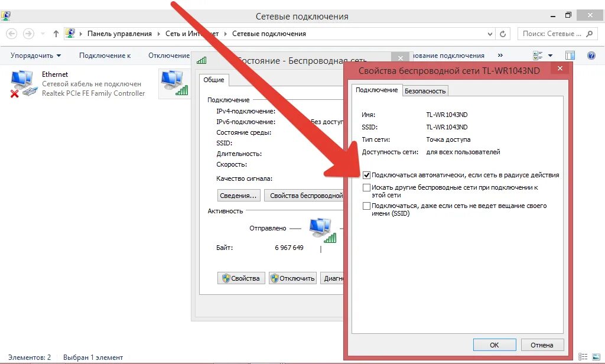Click the partially visible 'Диагн' button
Image resolution: width=605 pixels, height=364 pixels.
click(332, 278)
